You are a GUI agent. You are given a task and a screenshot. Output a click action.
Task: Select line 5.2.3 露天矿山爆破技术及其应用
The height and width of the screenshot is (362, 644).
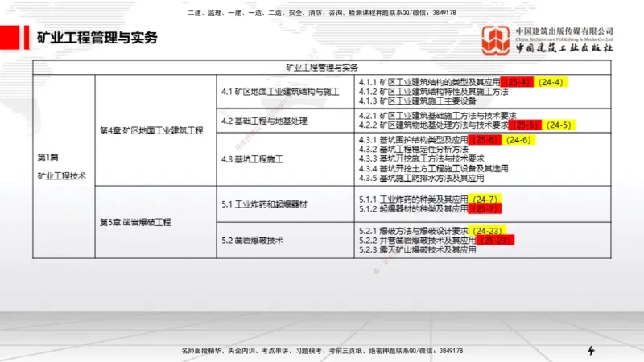[417, 249]
